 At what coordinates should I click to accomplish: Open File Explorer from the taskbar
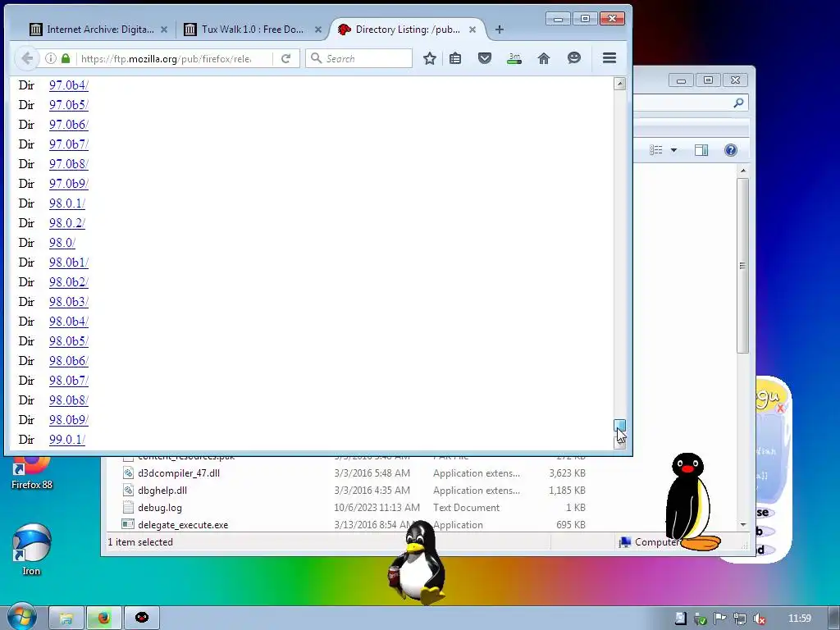point(66,619)
